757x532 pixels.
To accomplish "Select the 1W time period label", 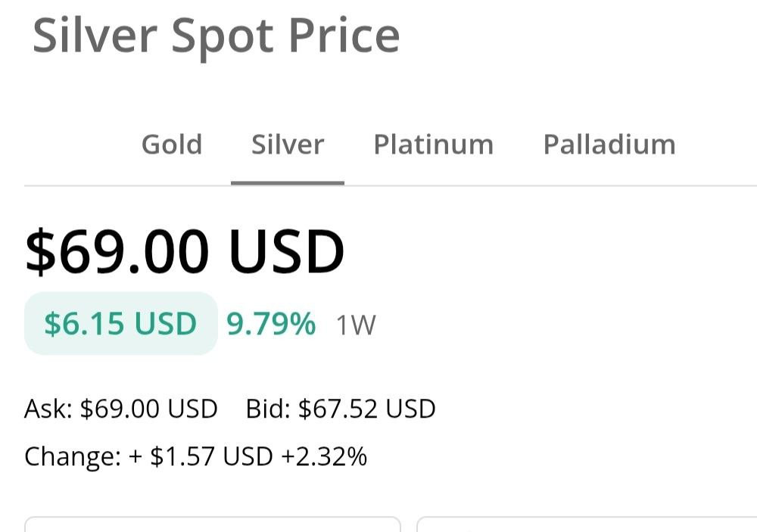I will coord(356,325).
